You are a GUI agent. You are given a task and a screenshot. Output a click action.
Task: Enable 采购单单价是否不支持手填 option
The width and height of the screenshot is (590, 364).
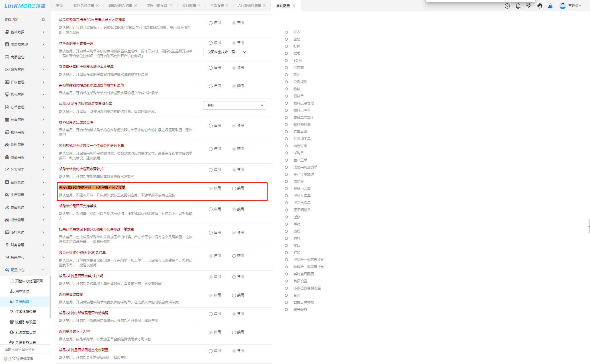[x=211, y=209]
